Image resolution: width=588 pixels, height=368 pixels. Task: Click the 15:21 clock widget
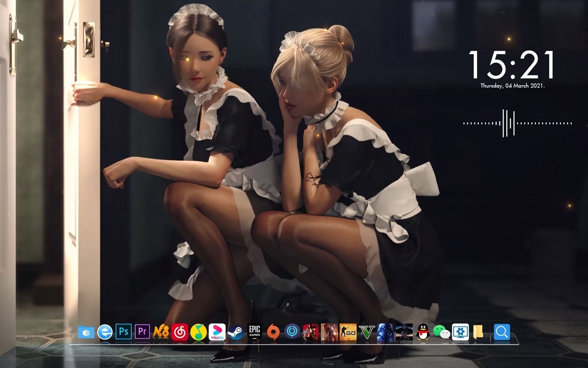pyautogui.click(x=512, y=65)
